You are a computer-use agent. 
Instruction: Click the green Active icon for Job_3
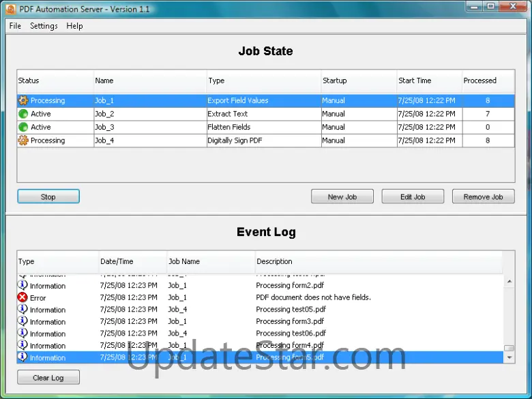(x=23, y=127)
